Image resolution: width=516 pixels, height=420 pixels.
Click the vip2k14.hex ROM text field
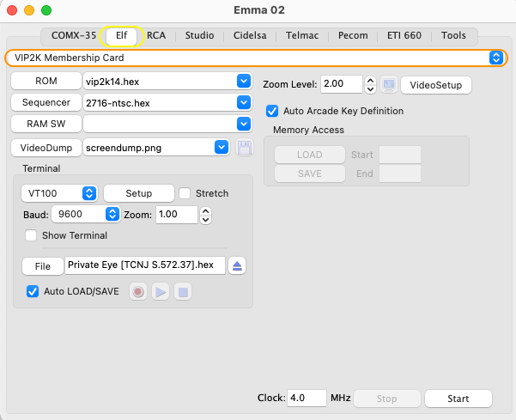[x=160, y=82]
